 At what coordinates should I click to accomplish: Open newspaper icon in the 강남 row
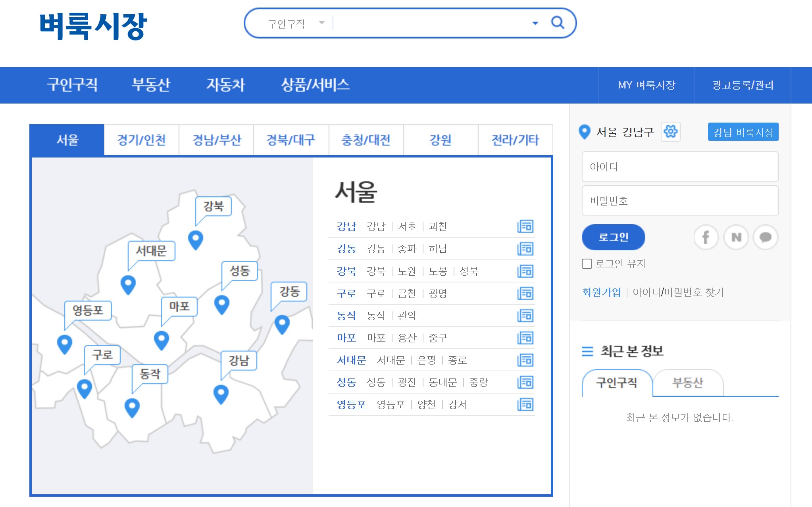[x=525, y=227]
